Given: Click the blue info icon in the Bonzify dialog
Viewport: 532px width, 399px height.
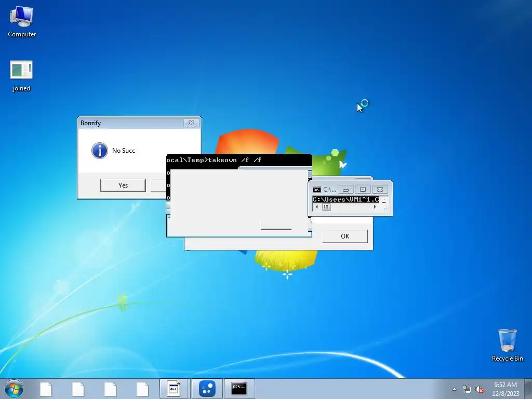Looking at the screenshot, I should pyautogui.click(x=100, y=151).
